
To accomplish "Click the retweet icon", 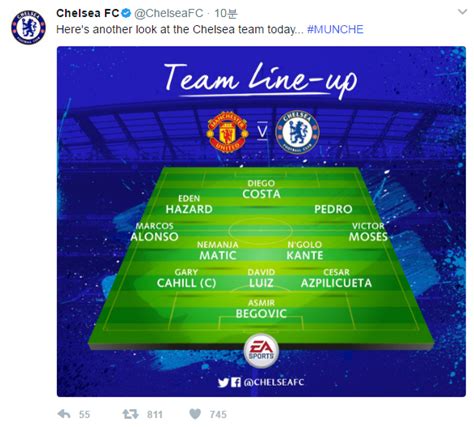I will [130, 414].
